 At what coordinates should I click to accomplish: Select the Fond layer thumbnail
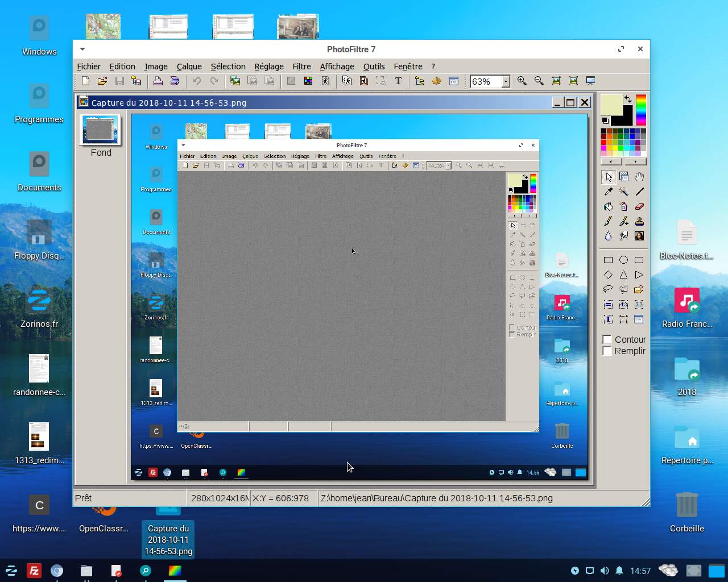coord(100,130)
